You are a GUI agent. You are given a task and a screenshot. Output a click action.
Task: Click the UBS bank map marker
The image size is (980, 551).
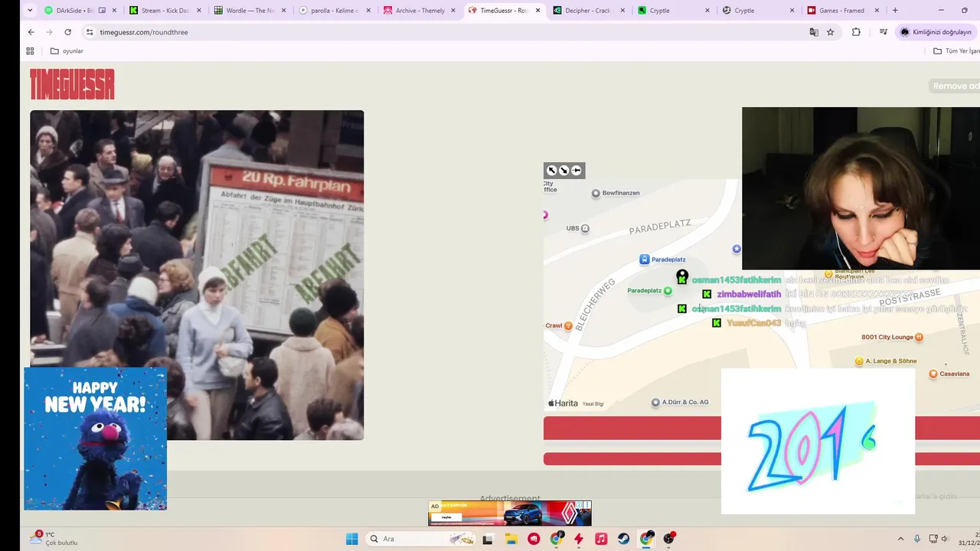(x=585, y=228)
